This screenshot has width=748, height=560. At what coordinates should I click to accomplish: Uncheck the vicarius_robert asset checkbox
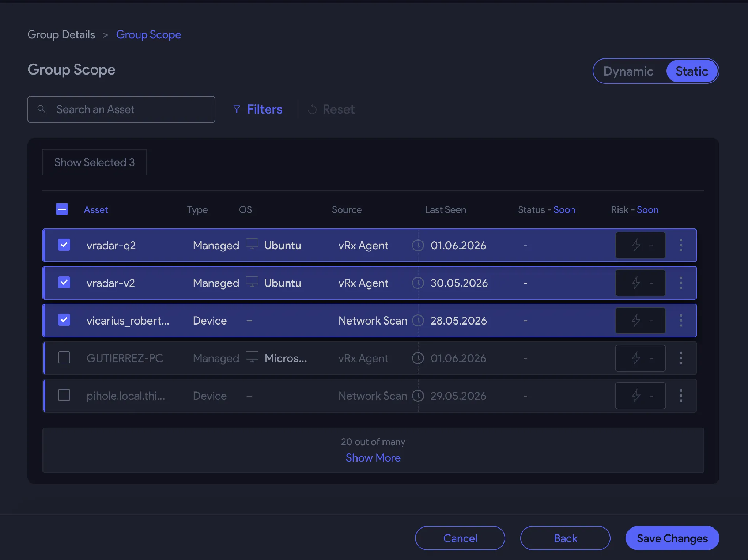coord(64,320)
